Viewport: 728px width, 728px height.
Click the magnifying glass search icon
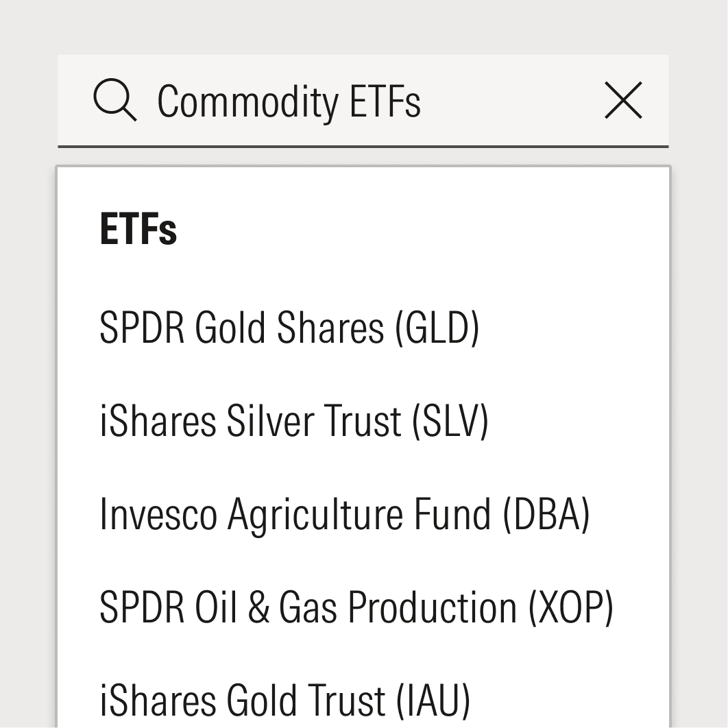tap(114, 101)
